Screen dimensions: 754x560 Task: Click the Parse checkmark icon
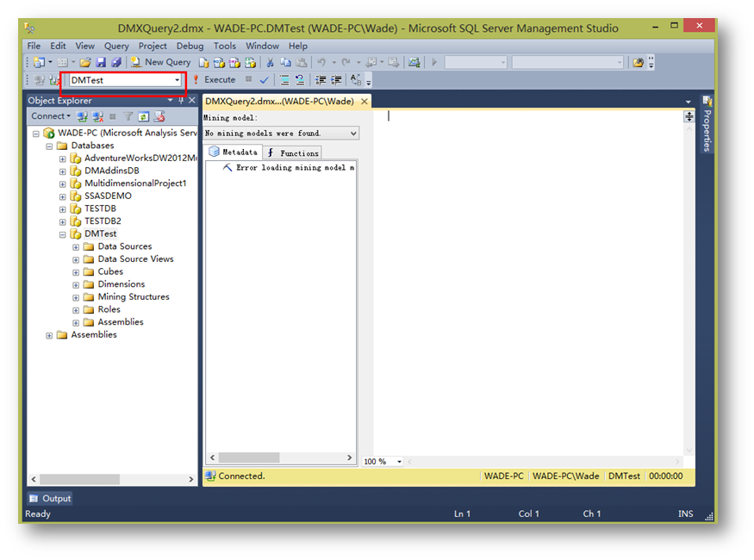click(x=264, y=80)
